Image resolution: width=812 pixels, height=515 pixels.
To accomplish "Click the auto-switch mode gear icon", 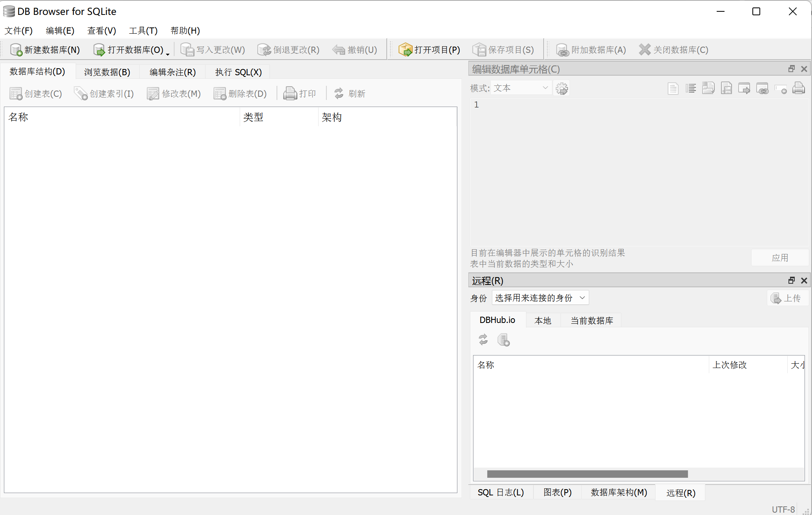I will (x=562, y=88).
